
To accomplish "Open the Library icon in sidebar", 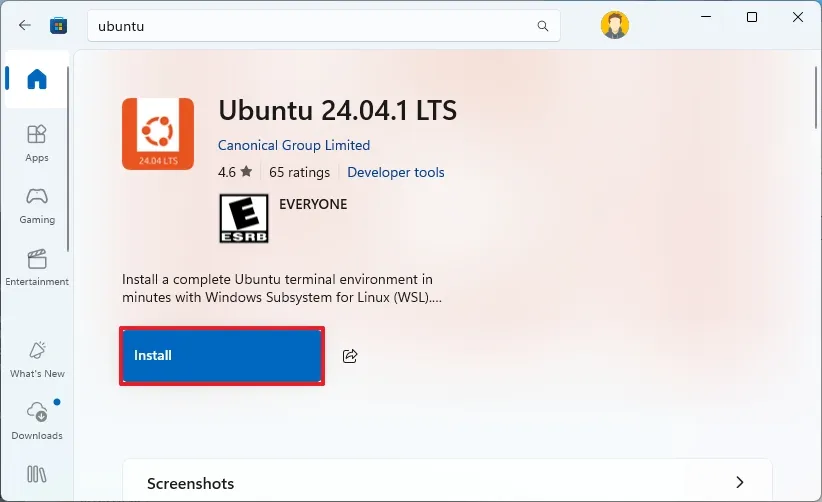I will point(37,474).
